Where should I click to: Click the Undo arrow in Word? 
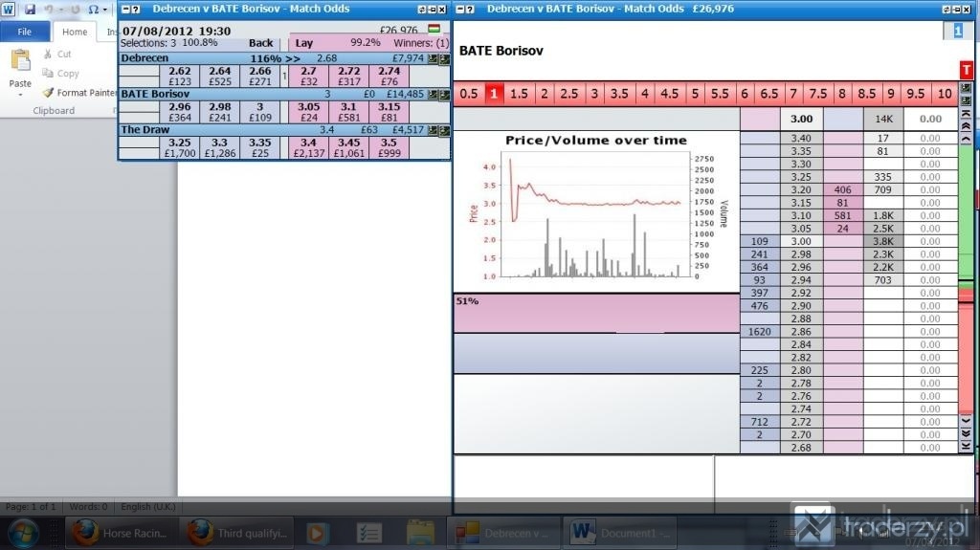[49, 10]
